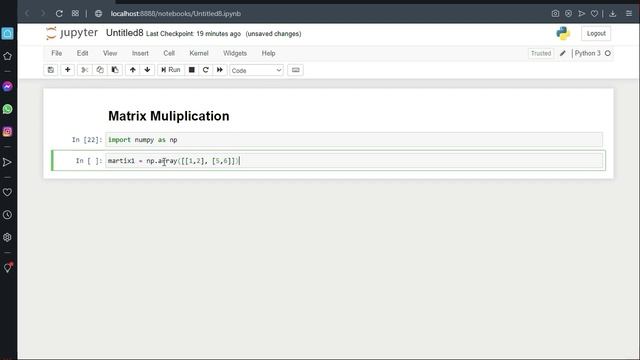Click the Logout button

596,33
